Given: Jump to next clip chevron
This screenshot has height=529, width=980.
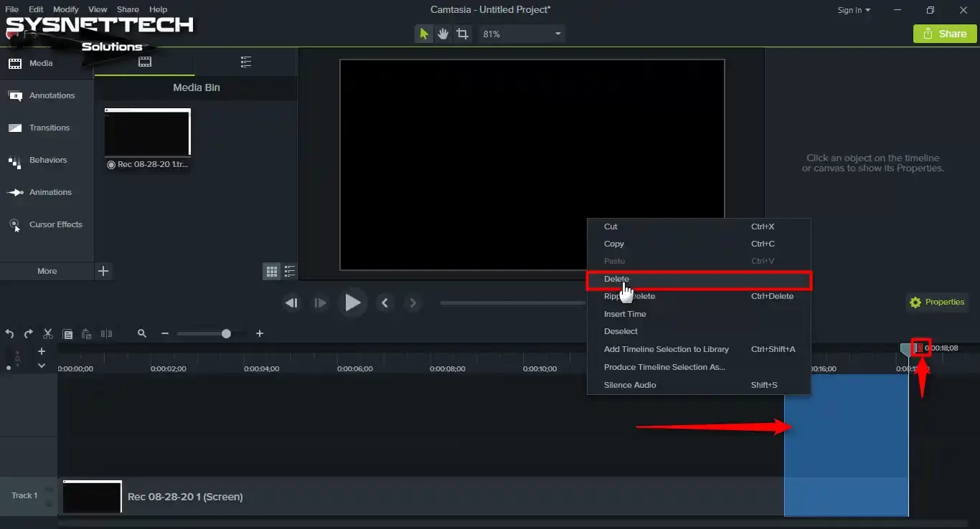Looking at the screenshot, I should [413, 303].
